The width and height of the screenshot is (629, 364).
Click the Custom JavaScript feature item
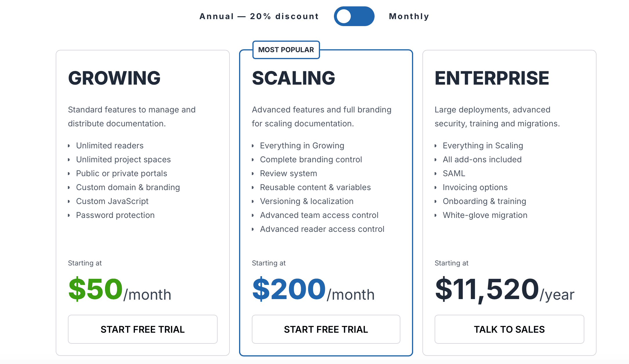(x=112, y=201)
